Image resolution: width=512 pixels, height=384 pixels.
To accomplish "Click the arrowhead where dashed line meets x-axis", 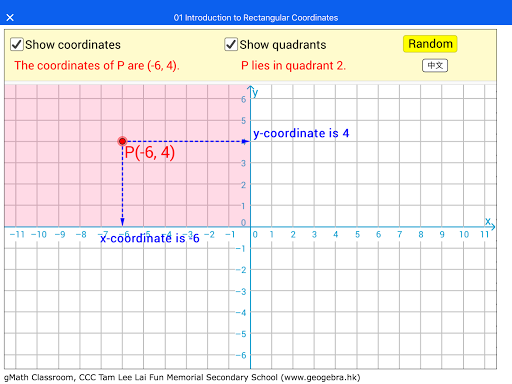I will (122, 222).
